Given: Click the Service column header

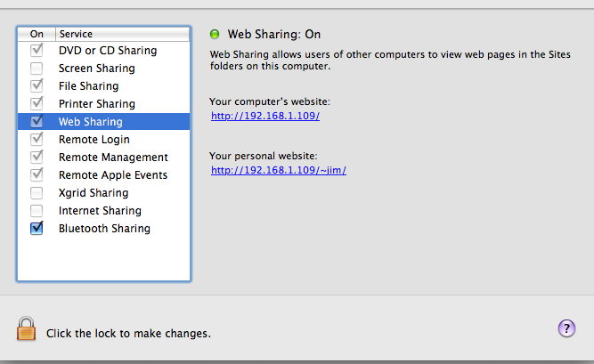Looking at the screenshot, I should pyautogui.click(x=122, y=34).
